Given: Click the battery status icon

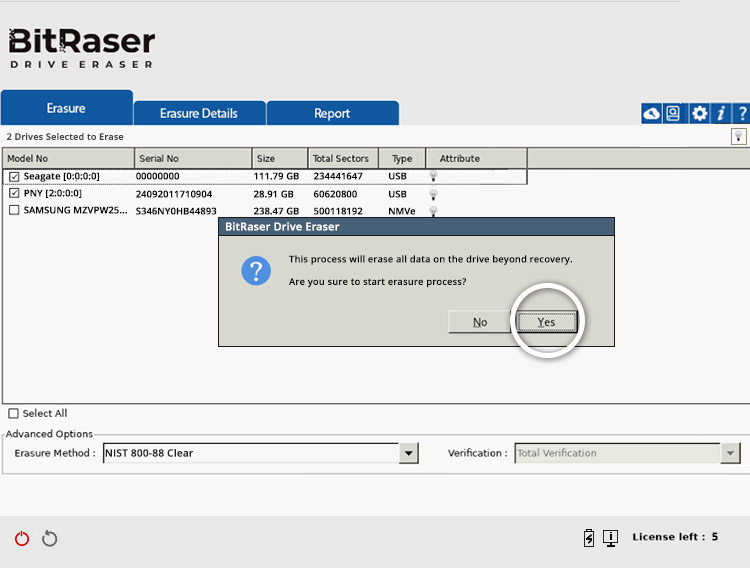Looking at the screenshot, I should 589,538.
